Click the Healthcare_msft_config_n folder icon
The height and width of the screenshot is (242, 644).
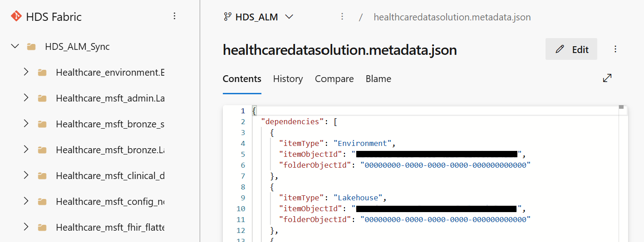42,201
